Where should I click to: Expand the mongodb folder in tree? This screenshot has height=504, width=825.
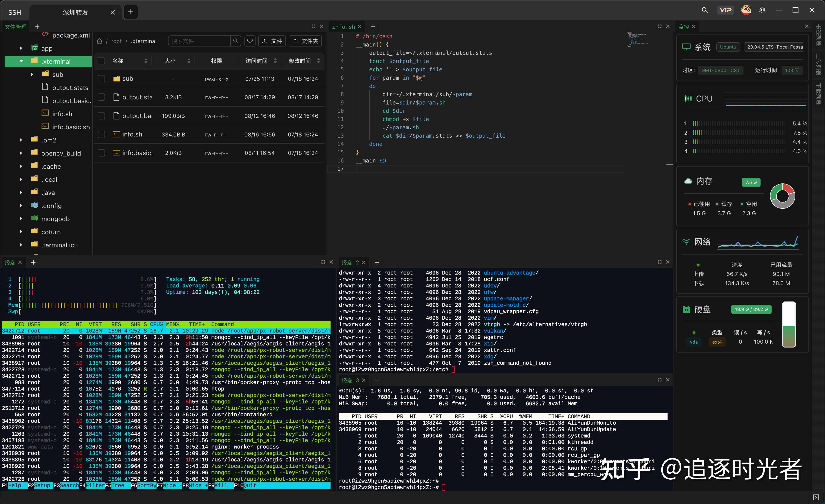point(21,219)
